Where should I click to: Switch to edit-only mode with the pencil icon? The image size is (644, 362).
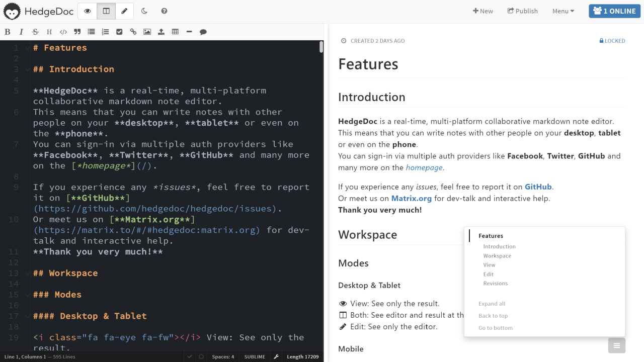pos(124,11)
